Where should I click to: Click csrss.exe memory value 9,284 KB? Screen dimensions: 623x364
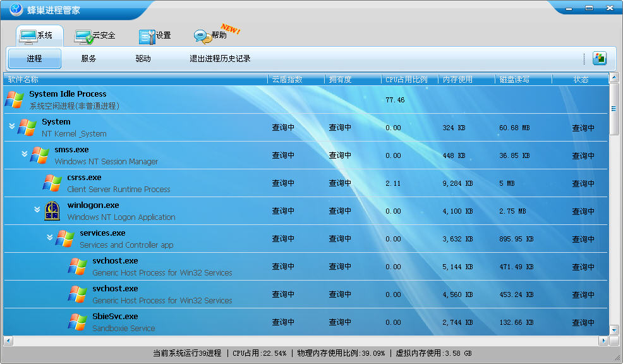point(457,184)
